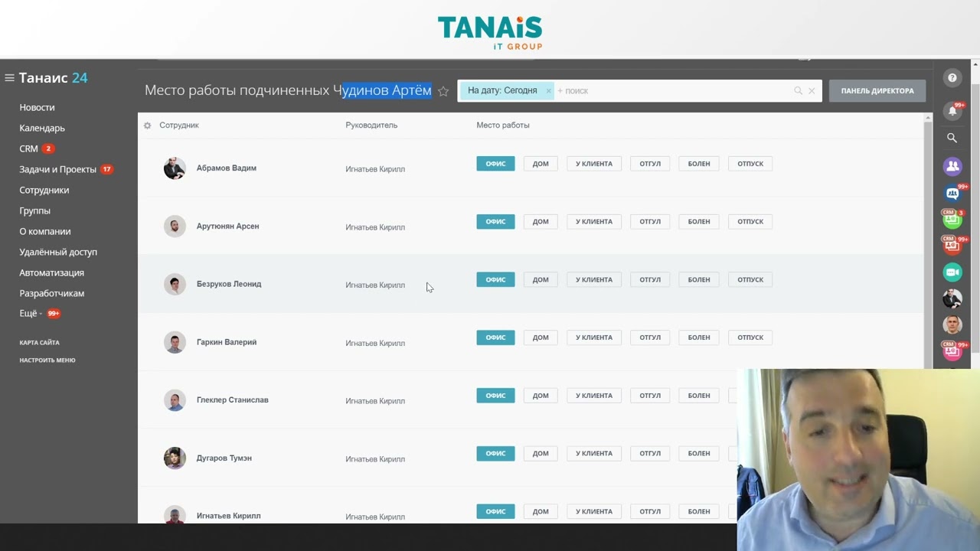Image resolution: width=980 pixels, height=551 pixels.
Task: Open the hamburger menu beside Танаис 24
Action: [9, 78]
